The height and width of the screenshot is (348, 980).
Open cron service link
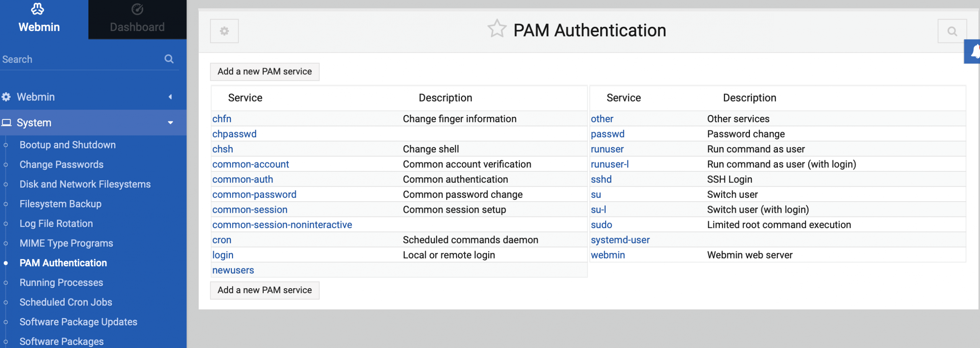(222, 240)
